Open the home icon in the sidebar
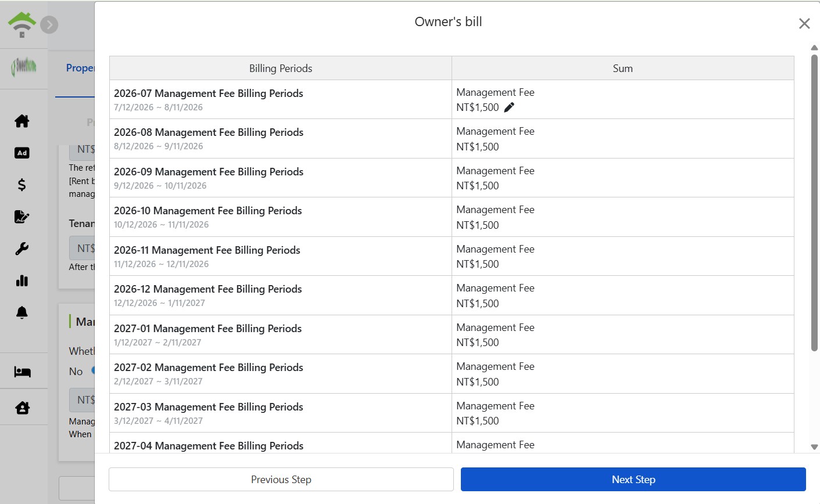This screenshot has height=504, width=820. point(22,121)
